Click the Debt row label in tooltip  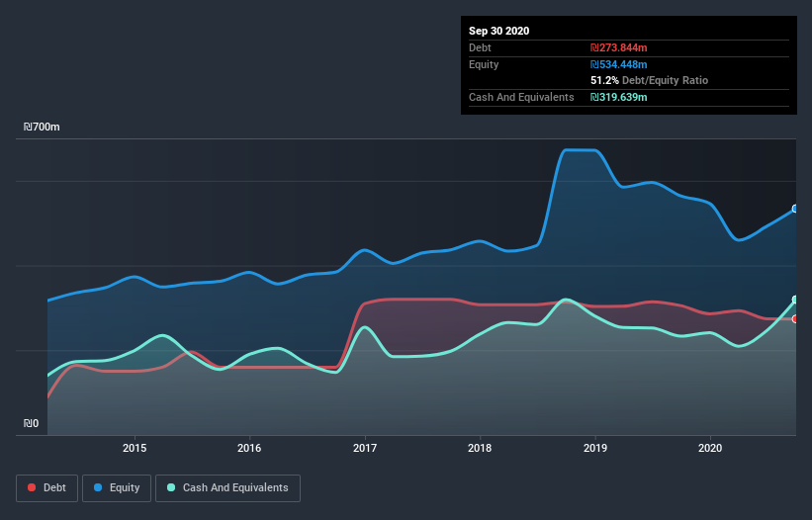point(480,47)
